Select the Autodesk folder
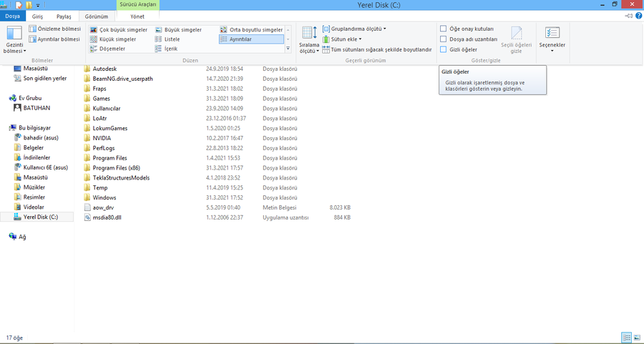The image size is (644, 344). (104, 69)
